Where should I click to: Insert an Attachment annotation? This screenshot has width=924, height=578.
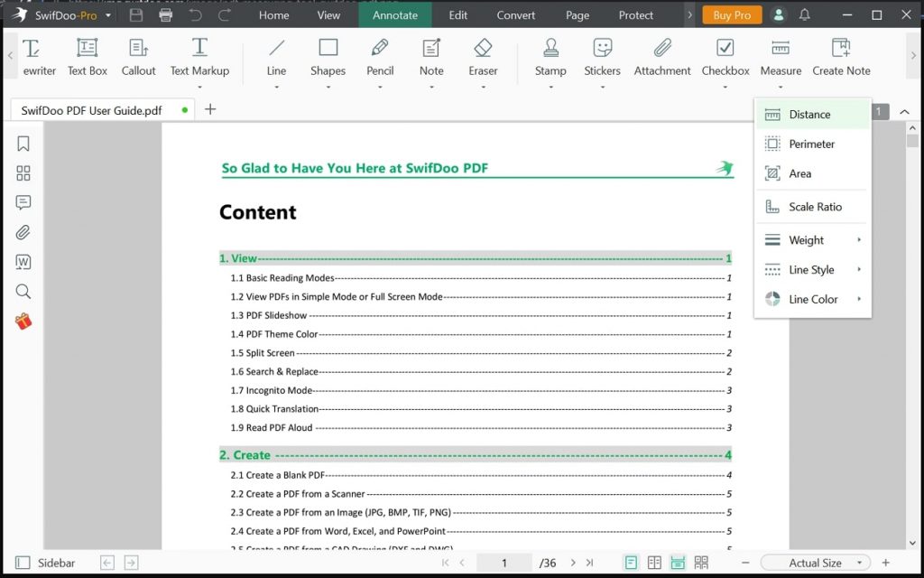[x=661, y=54]
